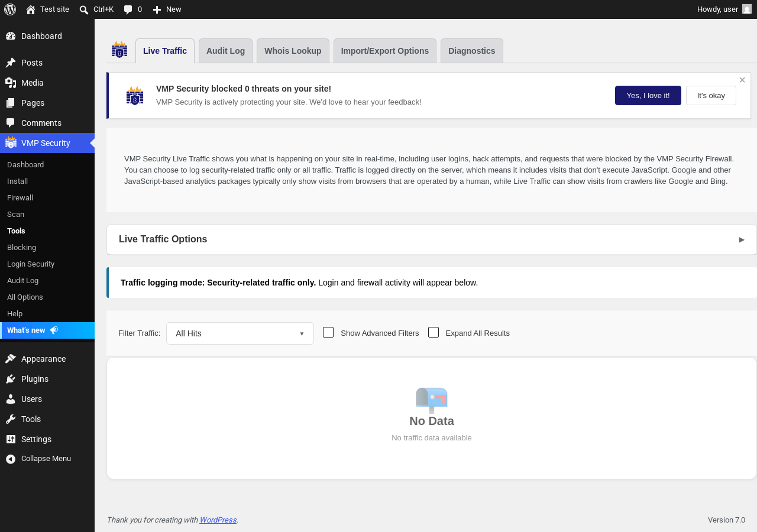Click the blocked 0 threats headline
Viewport: 757px width, 532px height.
pyautogui.click(x=244, y=89)
